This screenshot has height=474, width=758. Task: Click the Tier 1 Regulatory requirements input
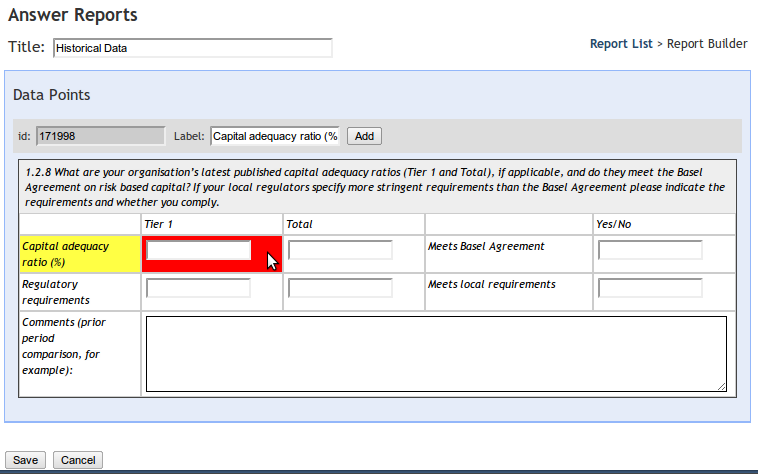(x=198, y=288)
